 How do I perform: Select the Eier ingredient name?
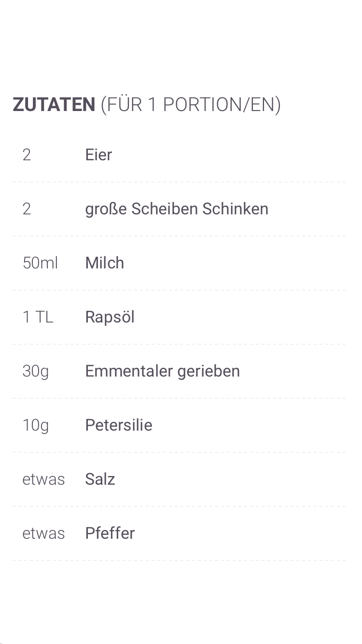pyautogui.click(x=98, y=155)
